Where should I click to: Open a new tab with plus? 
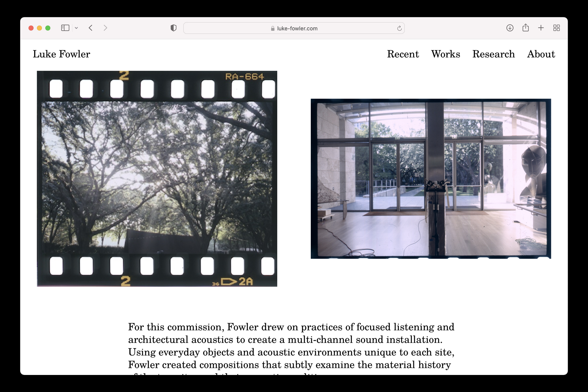pyautogui.click(x=541, y=28)
